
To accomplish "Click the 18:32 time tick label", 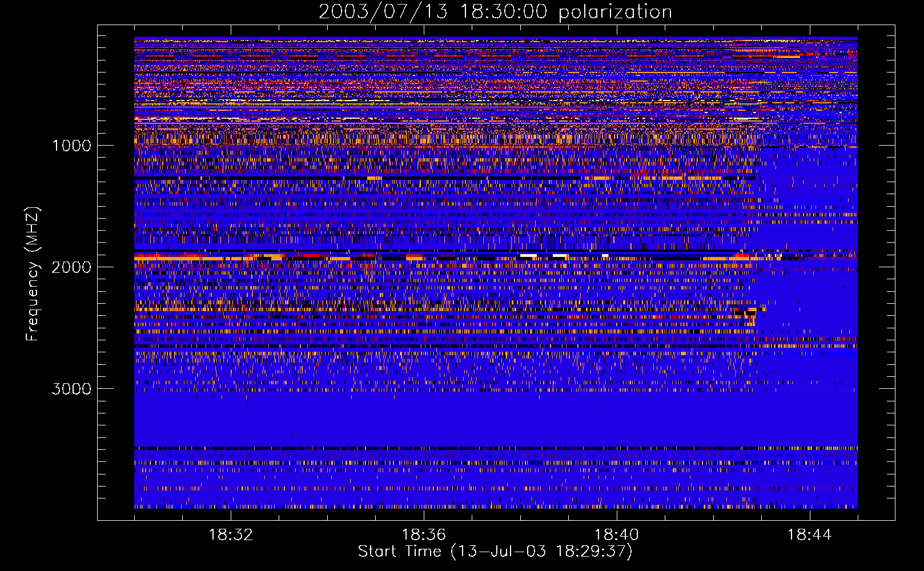I will coord(231,535).
